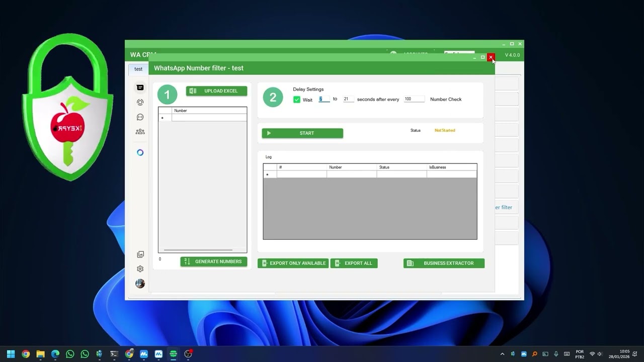Screen dimensions: 644x362
Task: Open the BUSINESS EXTRACTOR button
Action: tap(444, 263)
